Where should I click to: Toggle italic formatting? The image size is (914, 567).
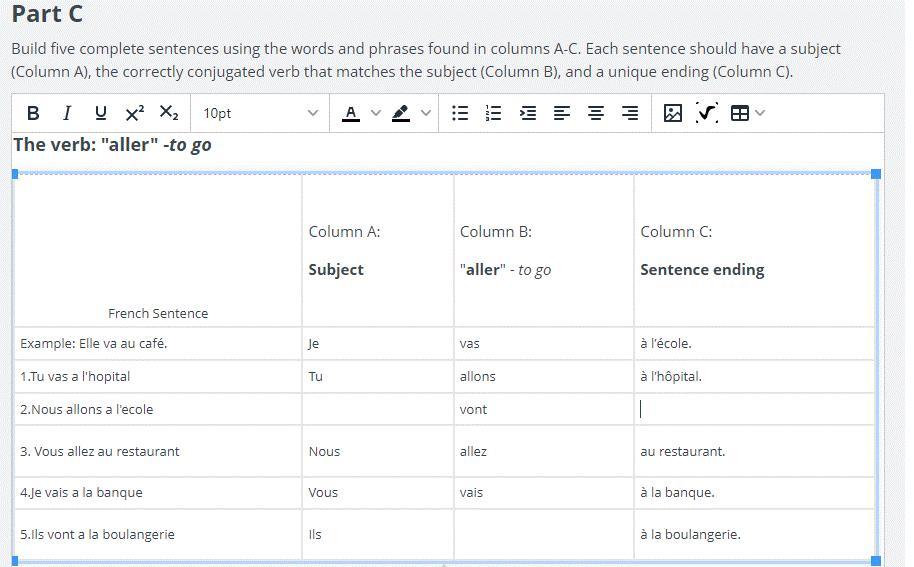(x=67, y=113)
